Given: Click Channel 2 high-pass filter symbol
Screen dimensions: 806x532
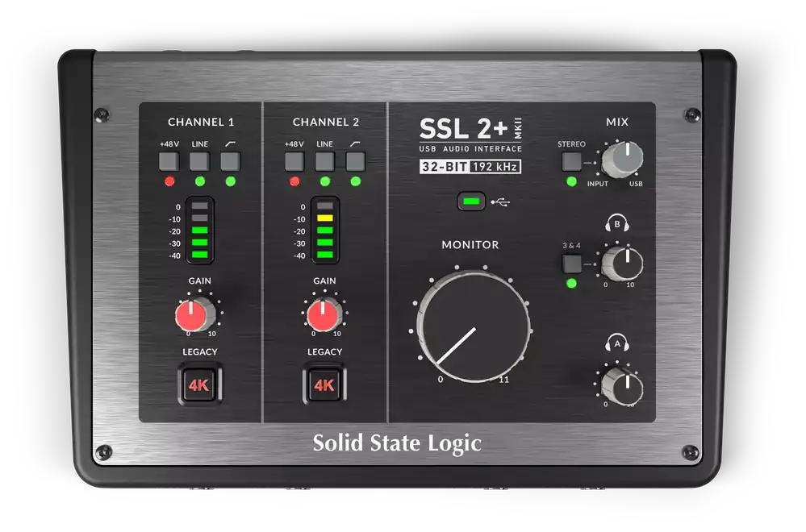Looking at the screenshot, I should point(355,143).
